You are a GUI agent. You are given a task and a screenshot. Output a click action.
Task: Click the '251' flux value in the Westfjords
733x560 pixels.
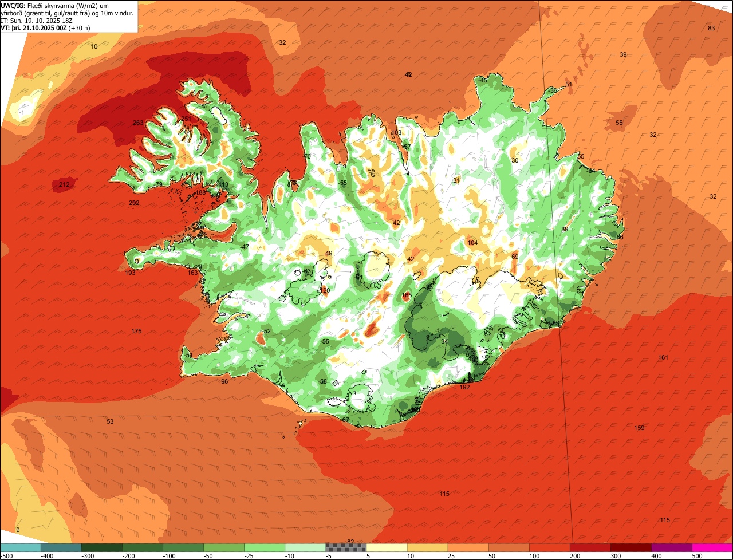coord(186,119)
